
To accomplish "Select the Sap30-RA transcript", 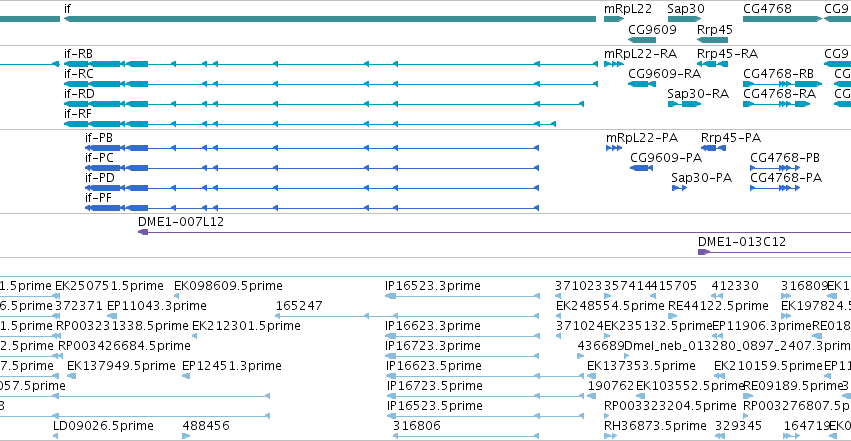I will point(684,104).
